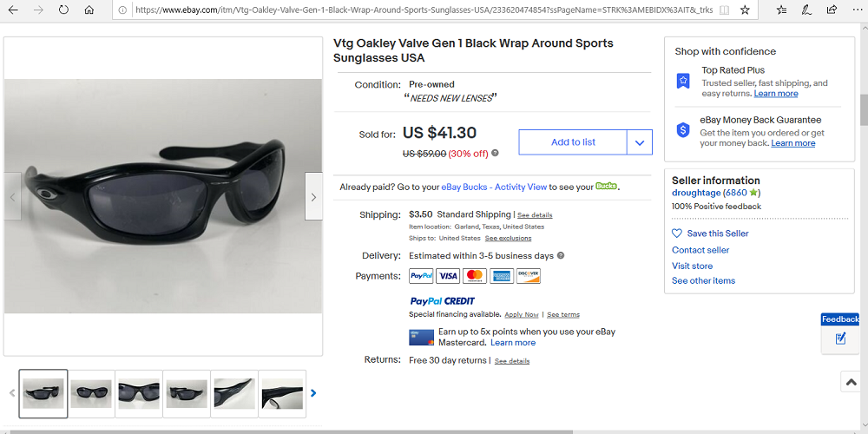Go back to the previous page
The width and height of the screenshot is (868, 434).
[13, 10]
